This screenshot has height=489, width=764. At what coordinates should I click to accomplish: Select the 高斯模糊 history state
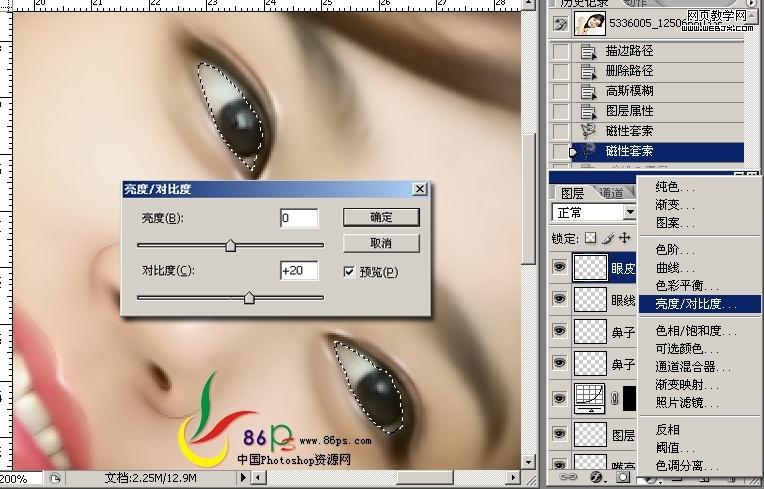[x=658, y=91]
